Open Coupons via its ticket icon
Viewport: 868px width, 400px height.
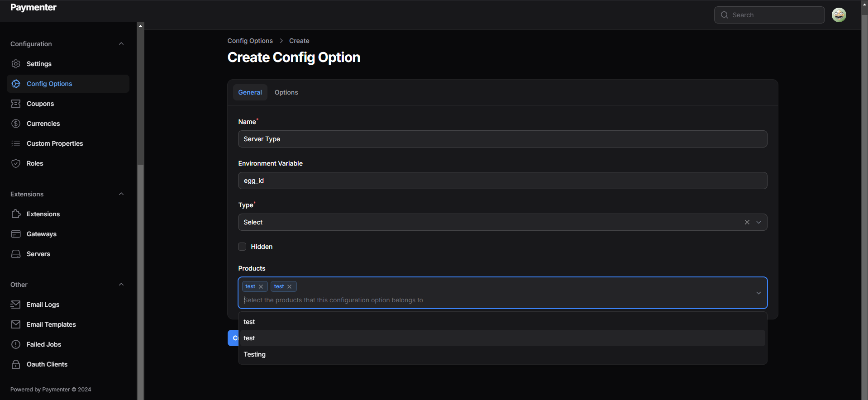coord(16,104)
